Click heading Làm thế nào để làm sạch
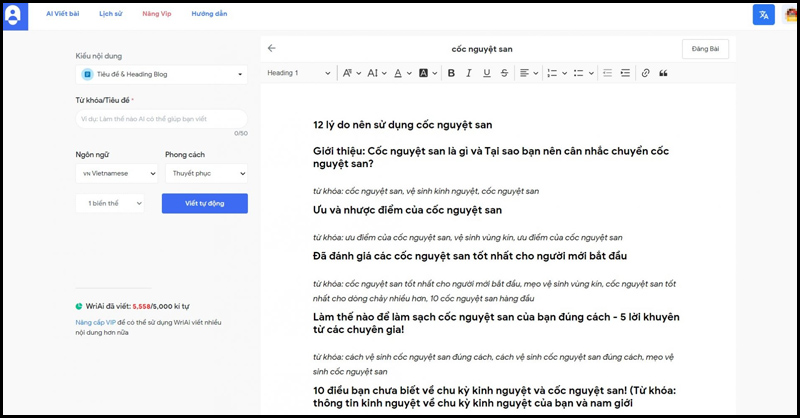This screenshot has height=418, width=800. pyautogui.click(x=496, y=323)
